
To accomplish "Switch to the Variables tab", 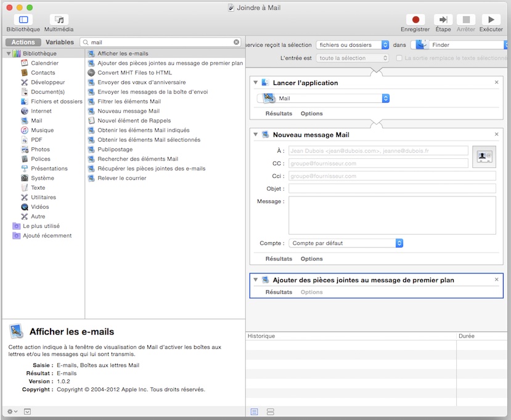I will (x=60, y=42).
